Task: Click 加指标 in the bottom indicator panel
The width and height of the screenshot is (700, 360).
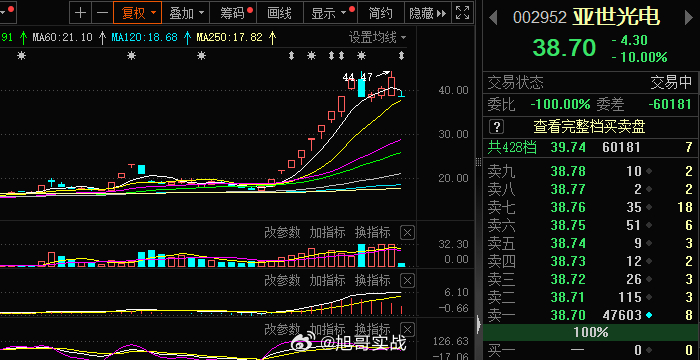Action: 328,330
